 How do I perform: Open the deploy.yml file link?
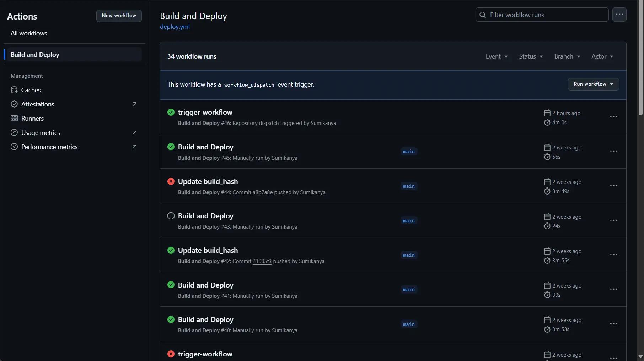pyautogui.click(x=175, y=27)
